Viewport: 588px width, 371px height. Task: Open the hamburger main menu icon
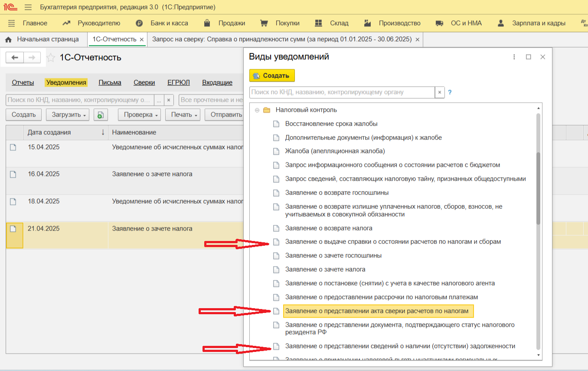(x=28, y=7)
